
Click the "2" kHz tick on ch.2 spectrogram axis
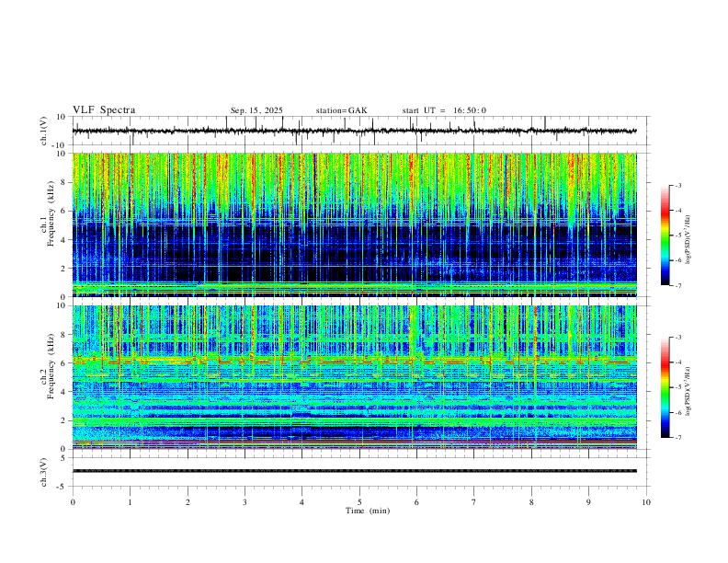(x=64, y=420)
